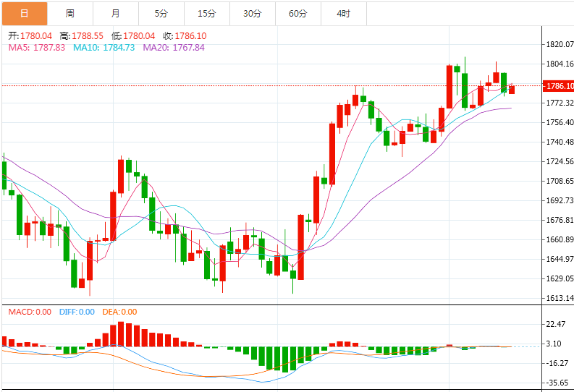The width and height of the screenshot is (574, 392).
Task: Click the -35.65 MACD axis label
Action: pyautogui.click(x=557, y=383)
